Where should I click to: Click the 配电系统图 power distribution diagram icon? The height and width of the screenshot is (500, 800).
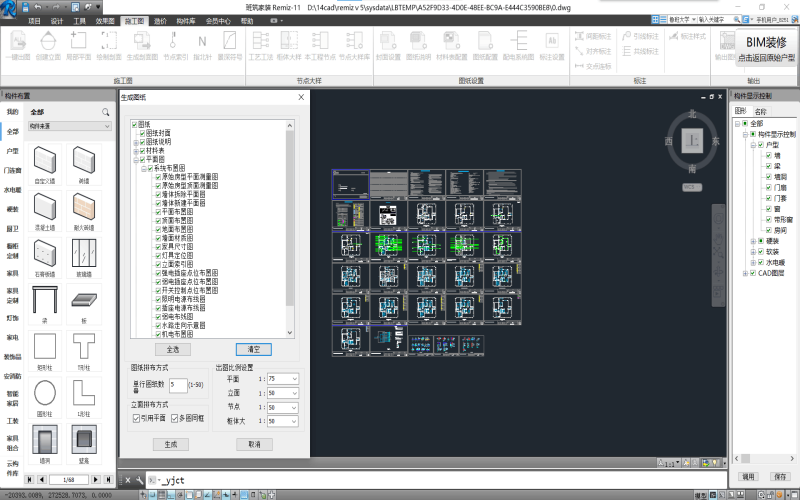[518, 40]
